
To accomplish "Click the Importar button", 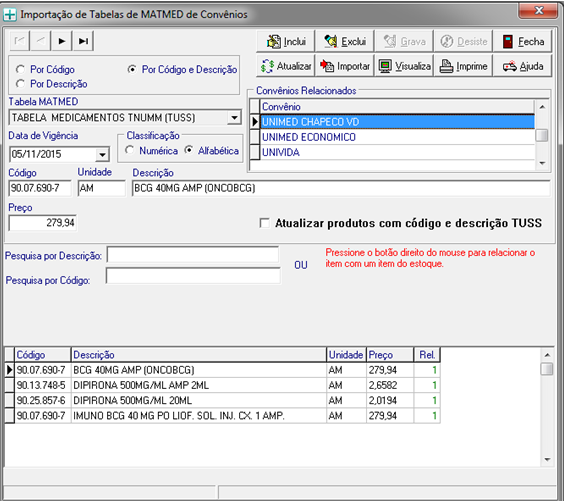I will tap(345, 66).
